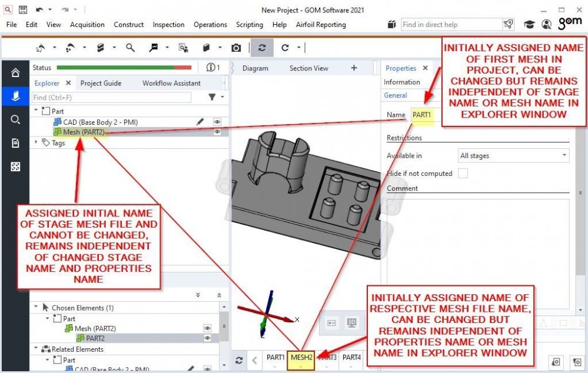
Task: Open the report page icon in sidebar
Action: 15,143
